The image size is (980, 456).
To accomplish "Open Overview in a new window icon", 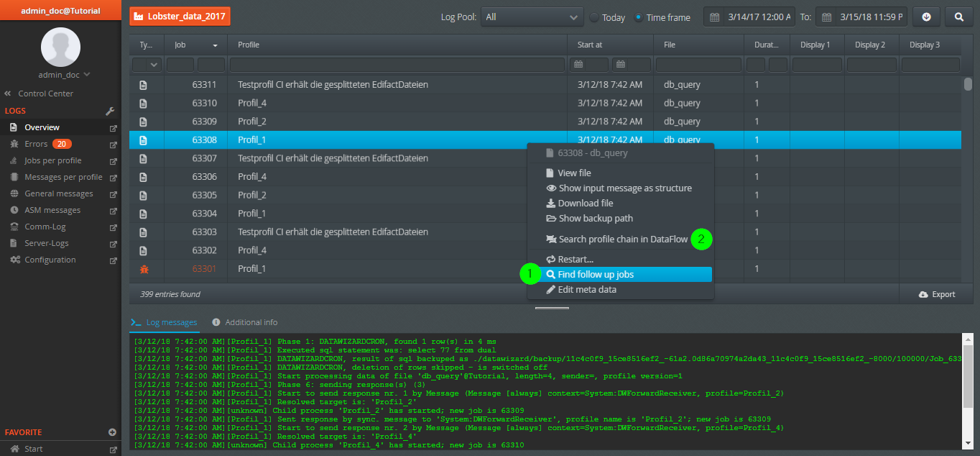I will click(112, 128).
